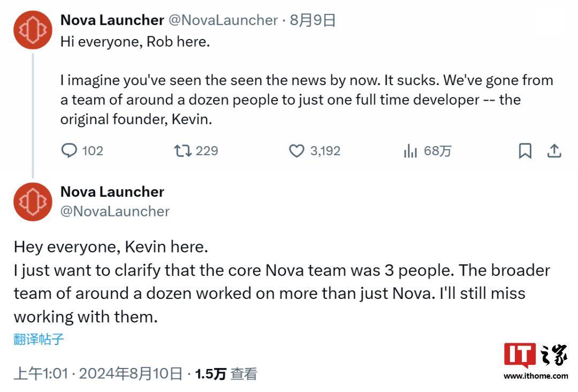The width and height of the screenshot is (578, 392).
Task: Bookmark Rob's Nova Launcher post
Action: pos(525,151)
